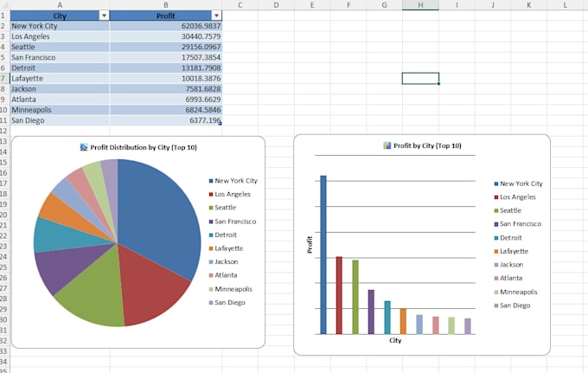Select column L header
This screenshot has height=373, width=588.
(565, 5)
